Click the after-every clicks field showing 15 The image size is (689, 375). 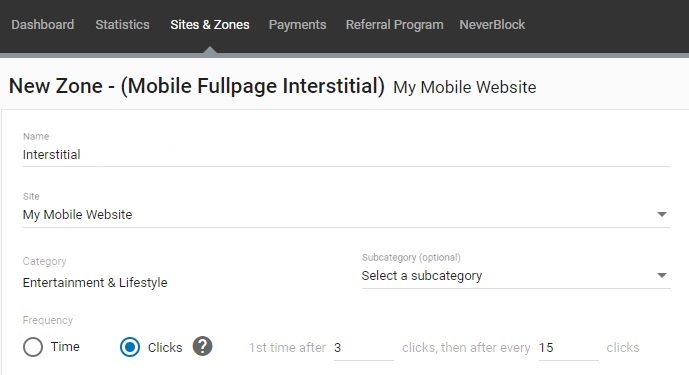[x=569, y=348]
